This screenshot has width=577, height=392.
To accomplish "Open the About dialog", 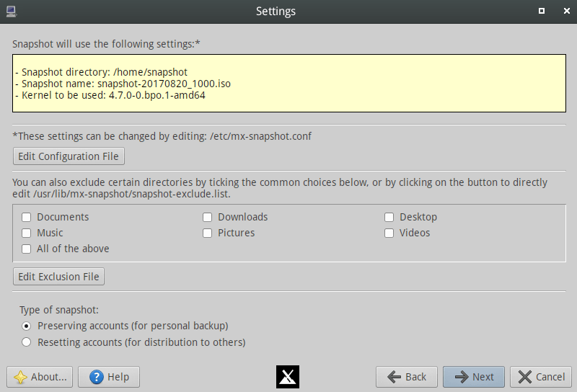I will [40, 377].
